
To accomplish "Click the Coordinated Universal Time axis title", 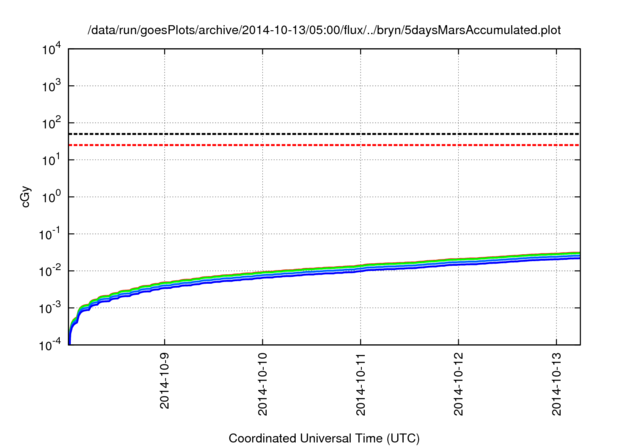I will coord(324,439).
